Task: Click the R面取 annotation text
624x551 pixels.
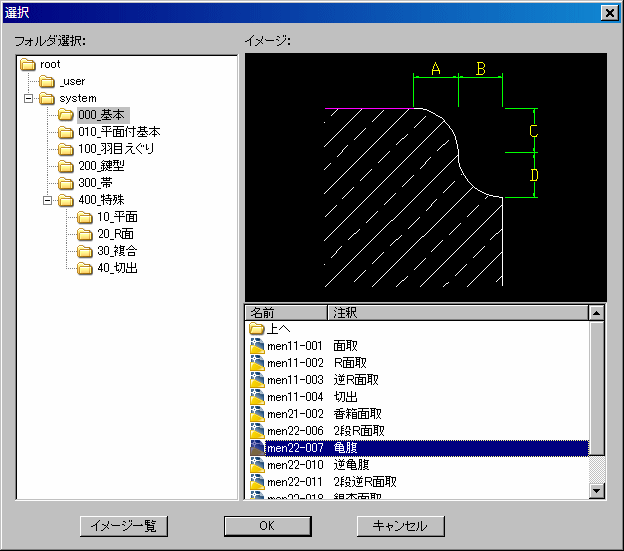Action: click(x=350, y=363)
